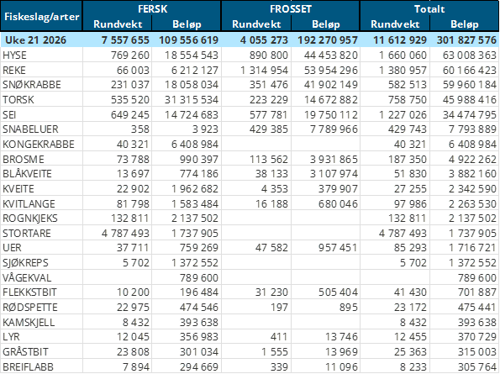The height and width of the screenshot is (374, 500).
Task: Click SJØKREPS fresh weight 5 702
Action: point(136,263)
